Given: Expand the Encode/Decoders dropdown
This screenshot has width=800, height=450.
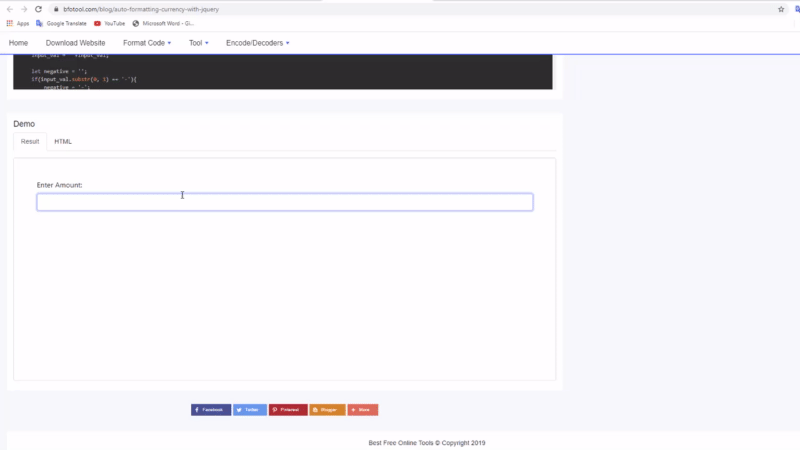Looking at the screenshot, I should [x=258, y=43].
